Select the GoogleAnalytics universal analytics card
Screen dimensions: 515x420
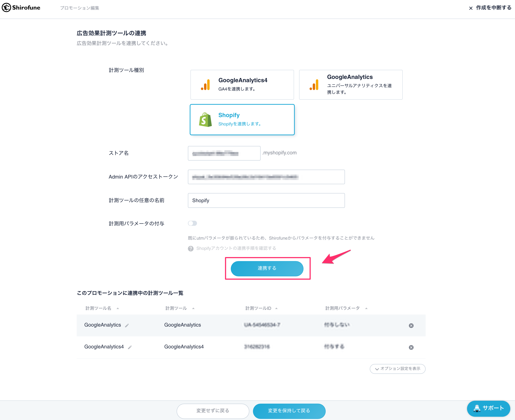[x=351, y=85]
